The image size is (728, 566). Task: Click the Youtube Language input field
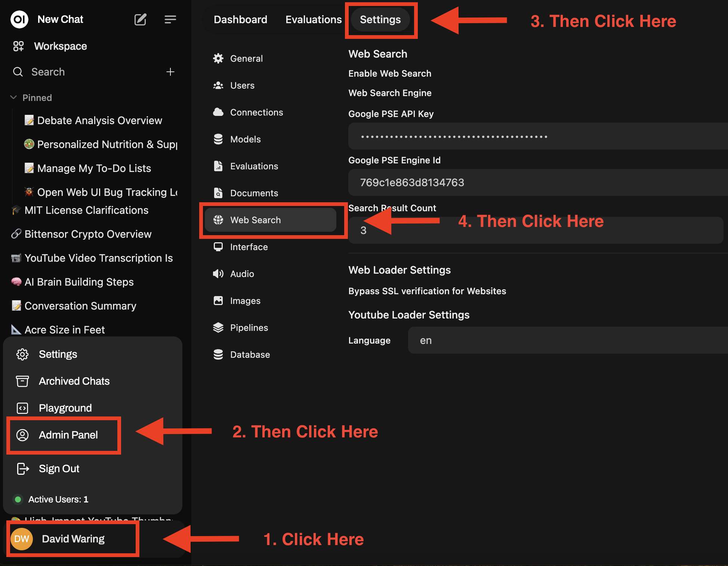568,340
